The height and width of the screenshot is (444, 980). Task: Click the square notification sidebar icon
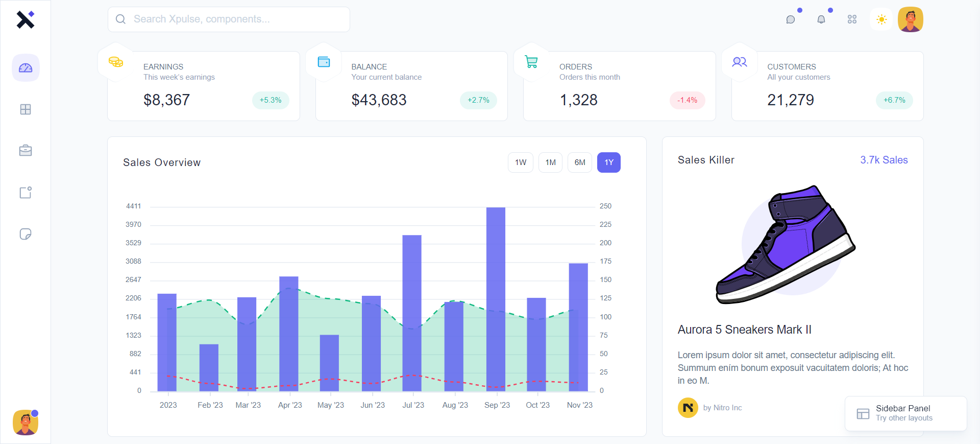(26, 193)
